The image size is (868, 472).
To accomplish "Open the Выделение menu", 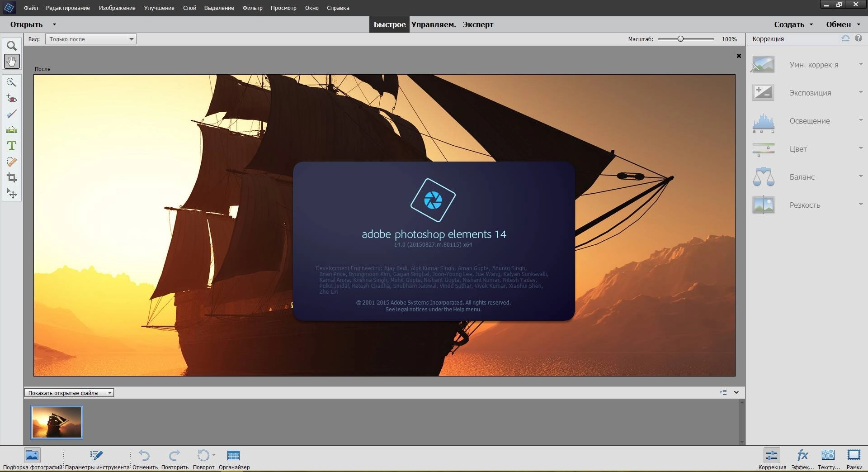I will pyautogui.click(x=219, y=8).
